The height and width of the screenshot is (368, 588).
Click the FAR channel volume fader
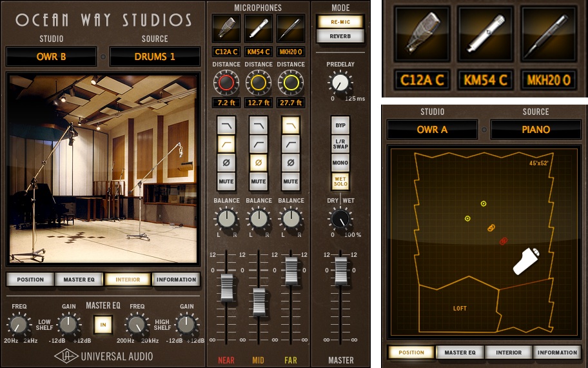291,271
